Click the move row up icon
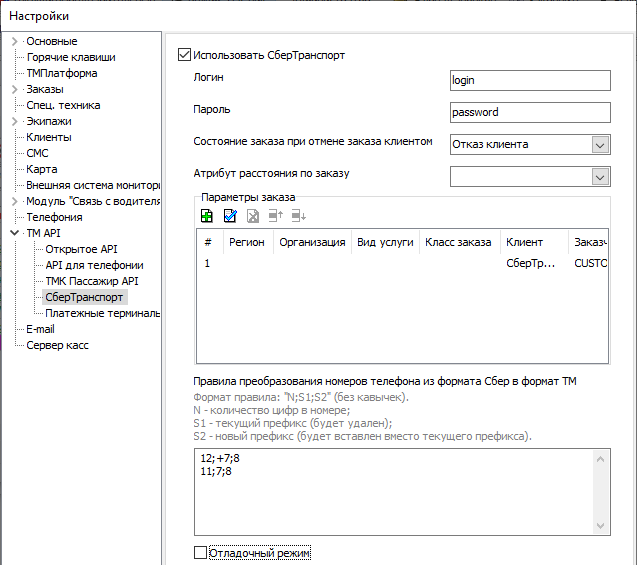637x565 pixels. pyautogui.click(x=276, y=216)
